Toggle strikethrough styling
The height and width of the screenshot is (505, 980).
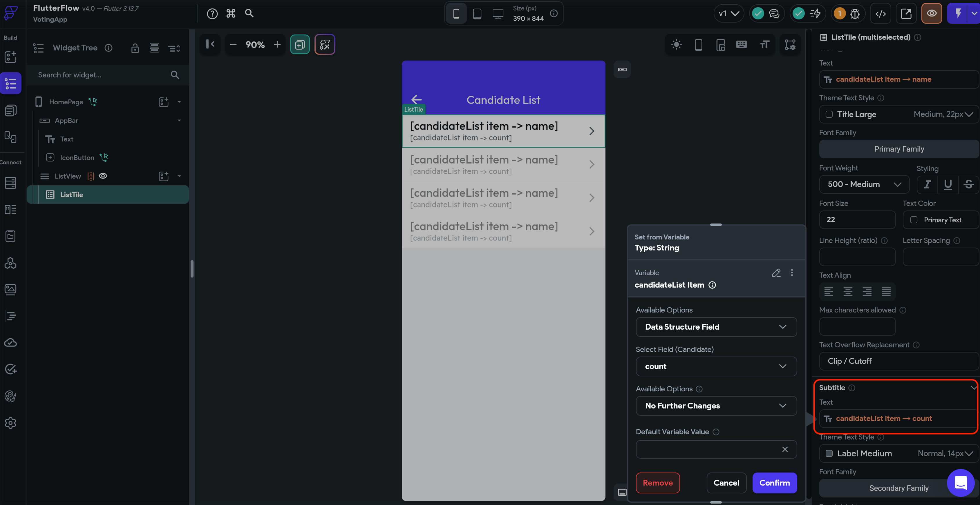point(969,184)
